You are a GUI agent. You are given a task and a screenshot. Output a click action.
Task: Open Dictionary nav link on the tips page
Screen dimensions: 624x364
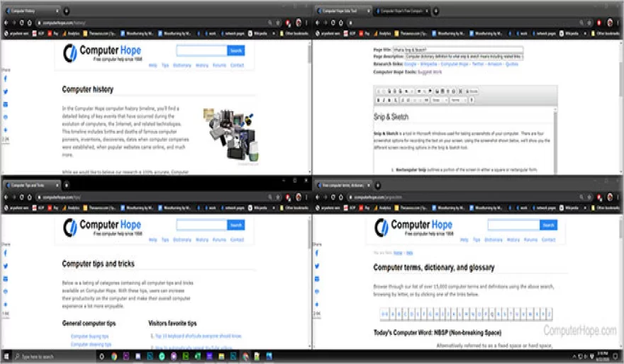182,239
